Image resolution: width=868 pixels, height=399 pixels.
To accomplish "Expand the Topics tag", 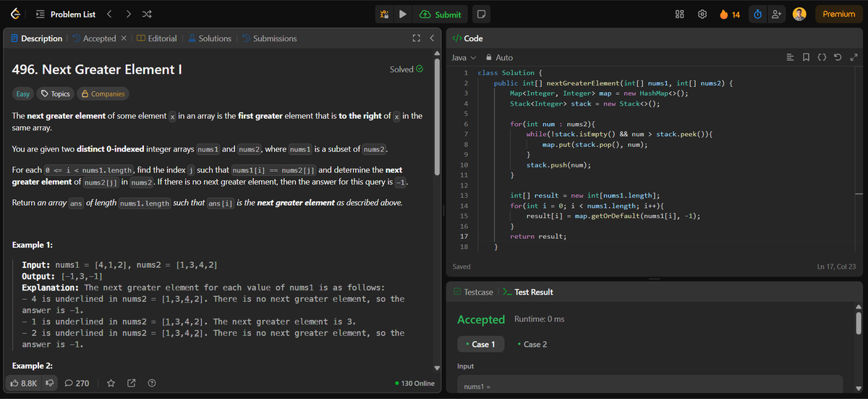I will coord(56,93).
